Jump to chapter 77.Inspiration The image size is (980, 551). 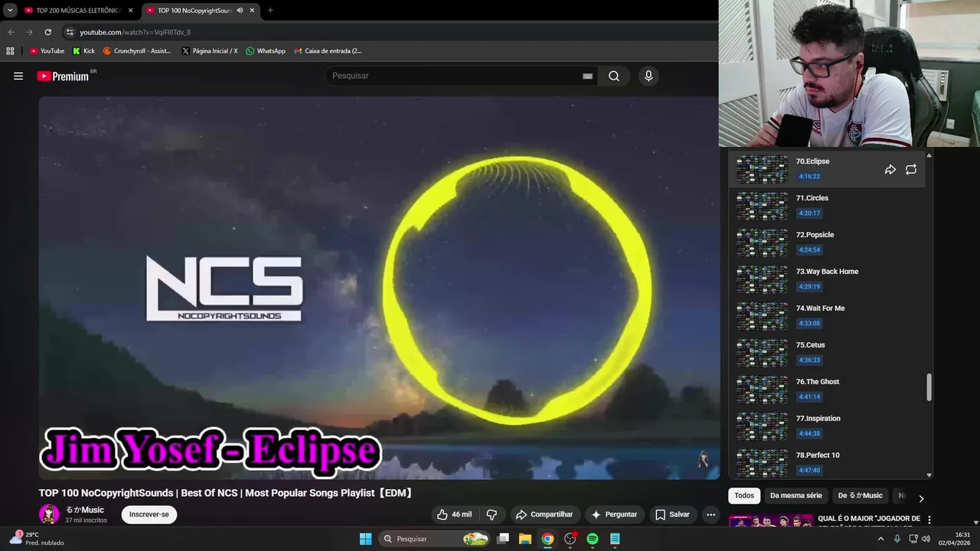827,426
